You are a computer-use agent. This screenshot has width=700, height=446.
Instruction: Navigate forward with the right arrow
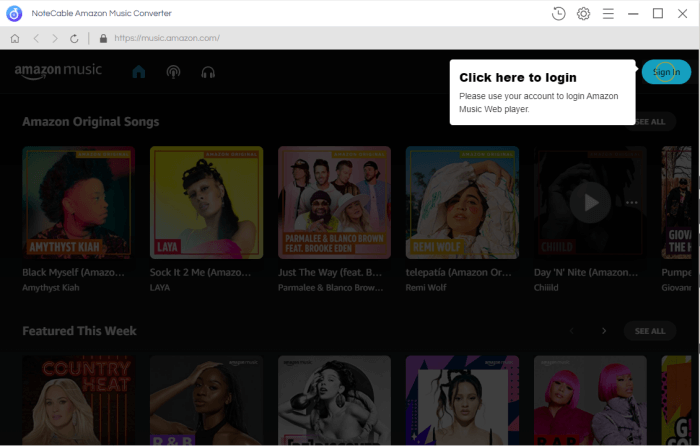55,38
